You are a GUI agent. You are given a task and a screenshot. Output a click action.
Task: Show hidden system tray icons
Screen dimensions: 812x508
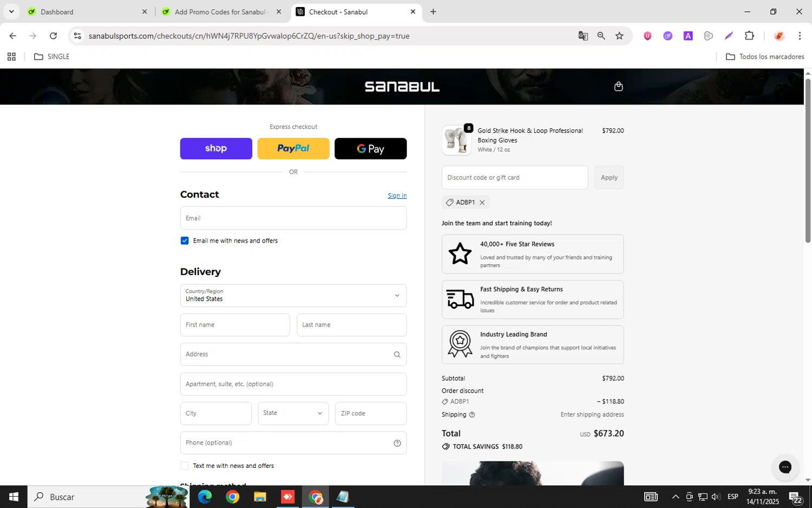[x=675, y=497]
